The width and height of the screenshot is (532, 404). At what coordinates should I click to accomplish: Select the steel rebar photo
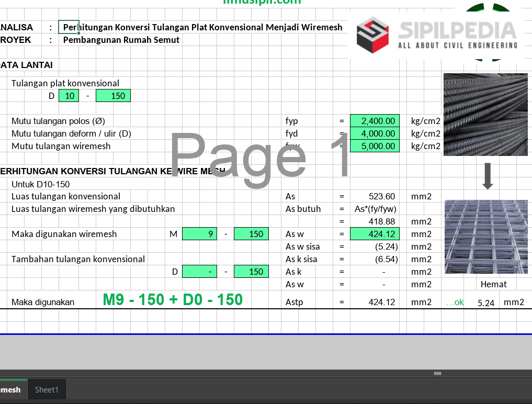point(485,114)
